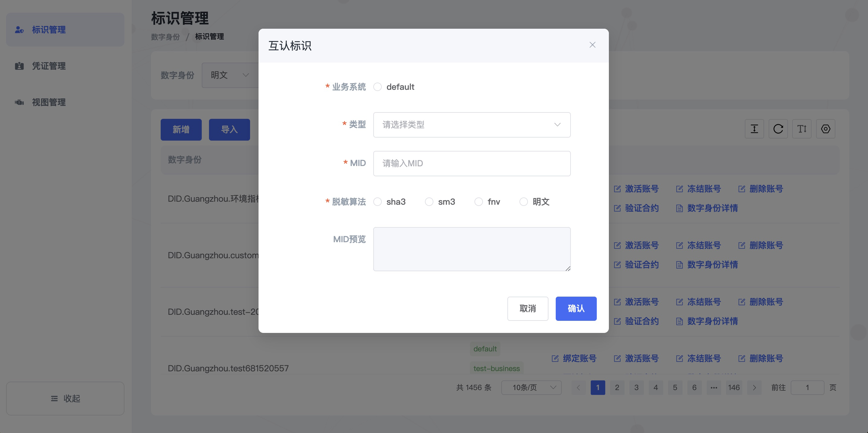Select the default 业务系统 radio button
The image size is (868, 433).
click(378, 87)
